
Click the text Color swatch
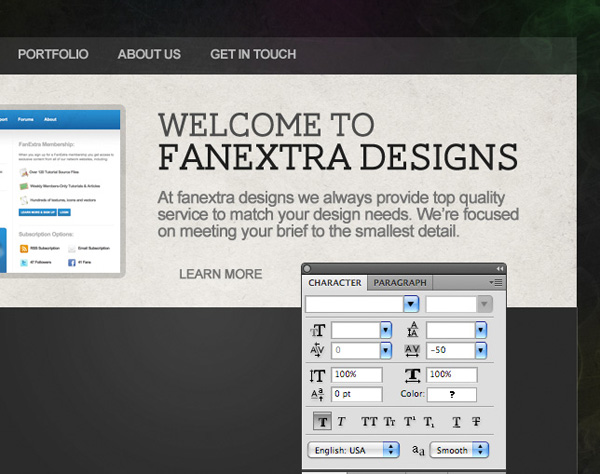[x=452, y=394]
